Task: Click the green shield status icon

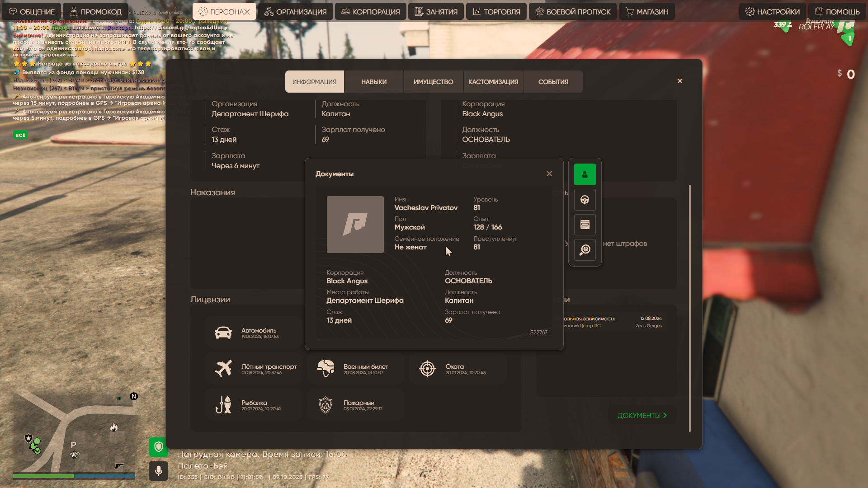Action: coord(158,447)
